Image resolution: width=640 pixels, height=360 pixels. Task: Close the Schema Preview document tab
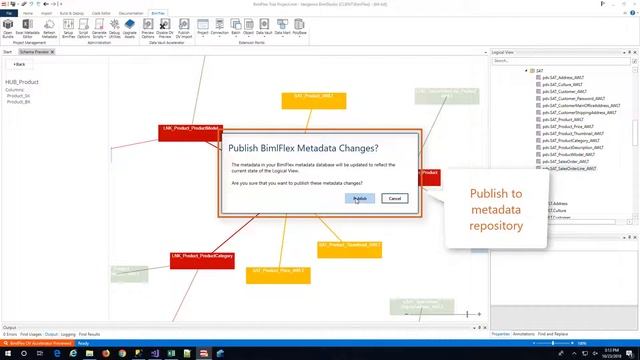52,52
